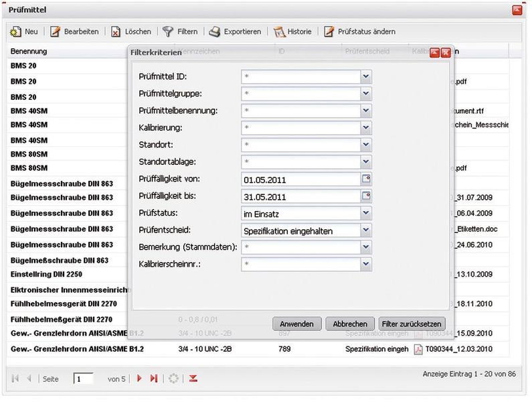Image resolution: width=532 pixels, height=402 pixels.
Task: Open the Prüfentscheid dropdown
Action: pyautogui.click(x=366, y=230)
